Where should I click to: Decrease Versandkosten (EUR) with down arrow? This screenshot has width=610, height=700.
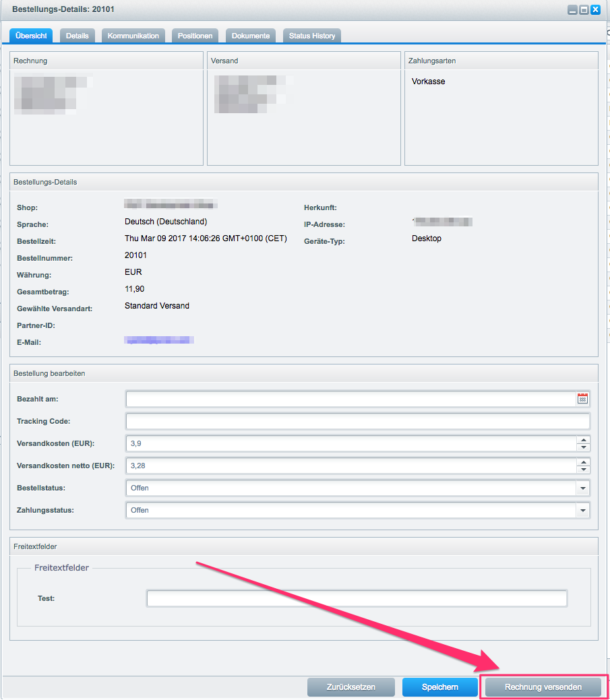tap(583, 447)
